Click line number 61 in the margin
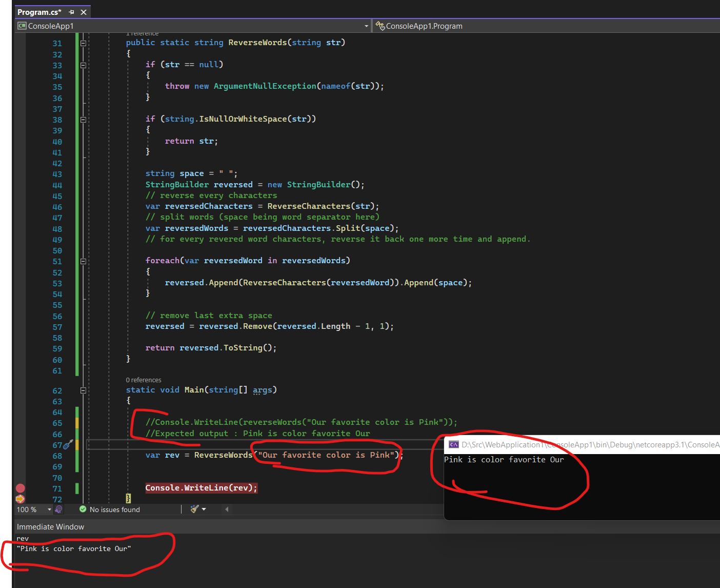 point(57,371)
